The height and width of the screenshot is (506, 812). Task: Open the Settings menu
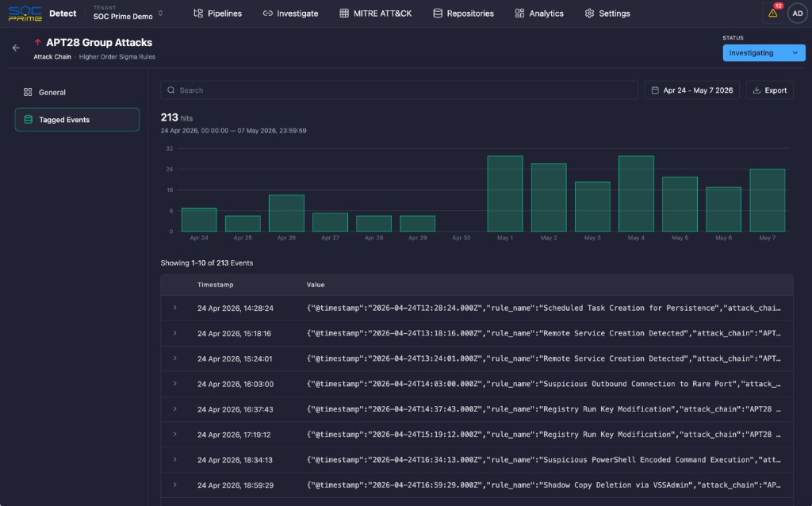point(607,13)
